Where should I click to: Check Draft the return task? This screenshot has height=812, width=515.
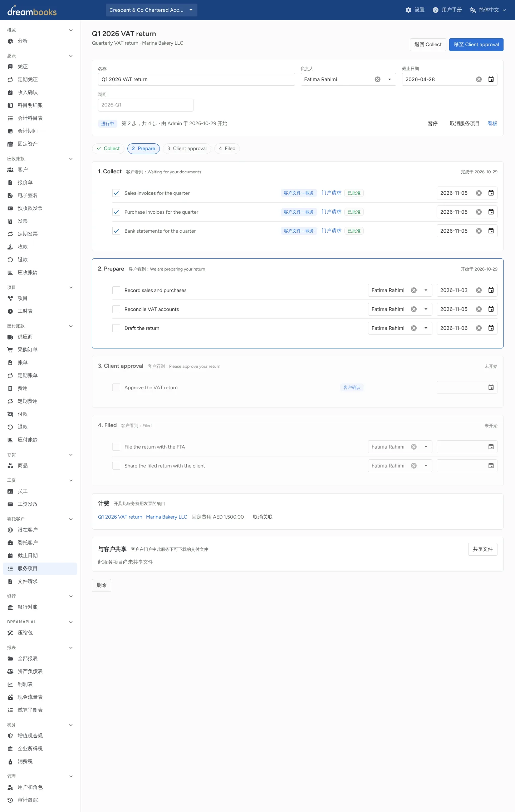116,328
